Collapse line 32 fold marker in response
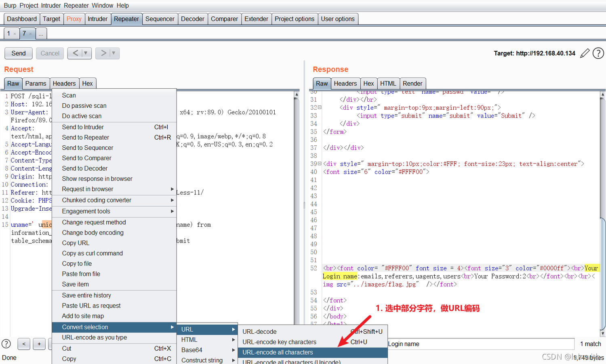This screenshot has width=606, height=364. click(x=320, y=107)
